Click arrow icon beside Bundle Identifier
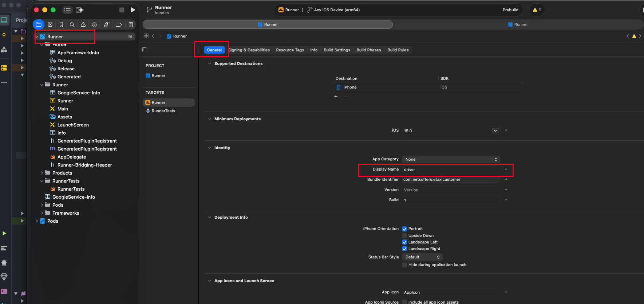The width and height of the screenshot is (644, 304). [x=506, y=179]
